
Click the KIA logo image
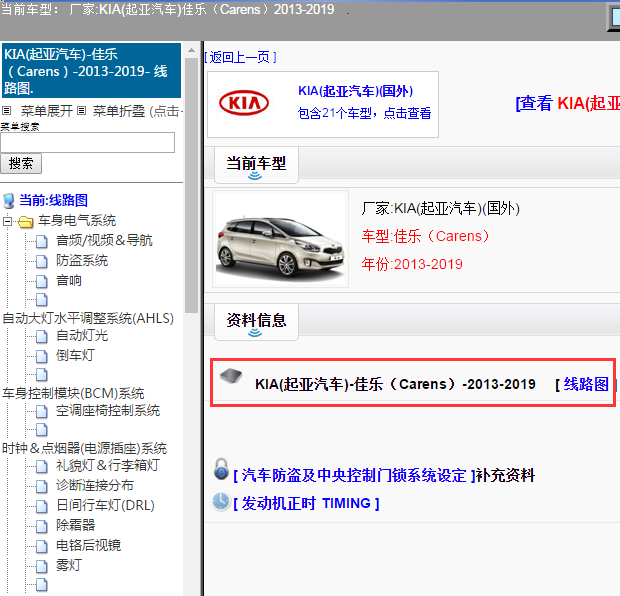[244, 103]
